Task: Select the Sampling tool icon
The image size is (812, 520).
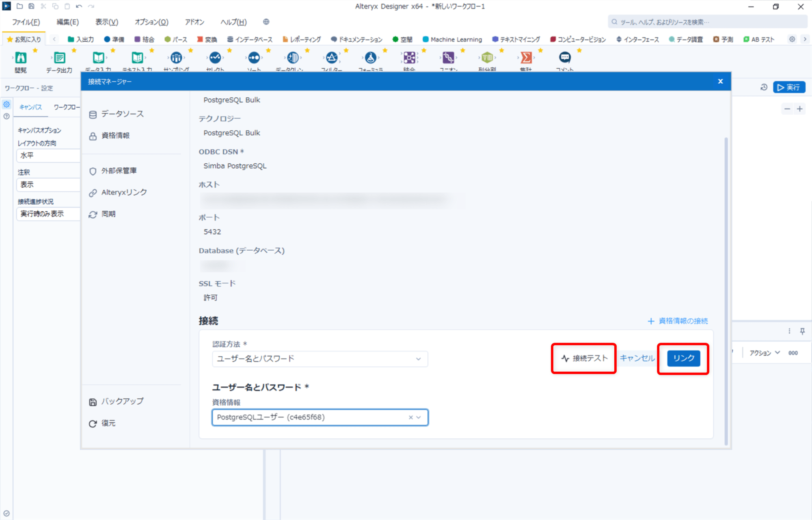Action: (176, 58)
